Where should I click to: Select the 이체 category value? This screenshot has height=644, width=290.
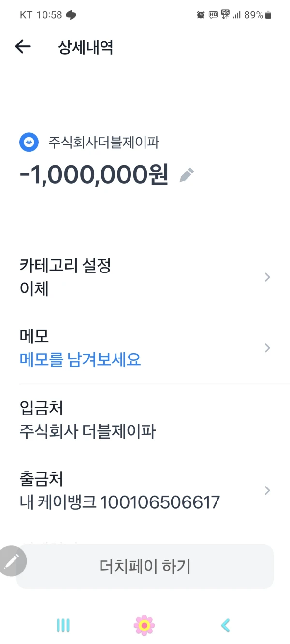click(x=34, y=289)
